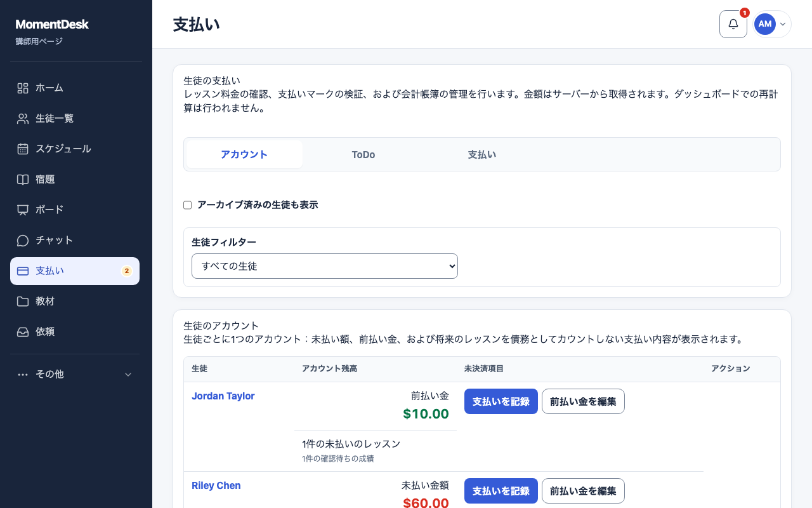Open notifications with the bell icon

tap(733, 24)
